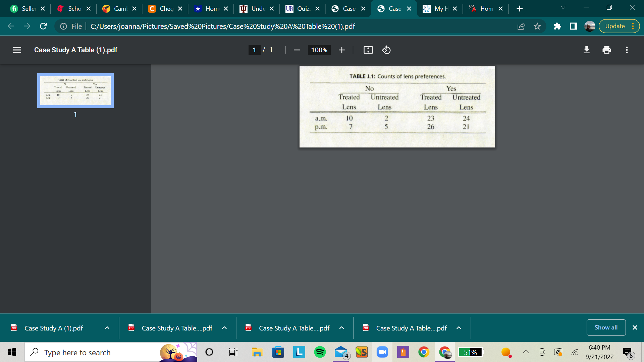Reload the current page
Screen dimensions: 644x362
tap(43, 26)
